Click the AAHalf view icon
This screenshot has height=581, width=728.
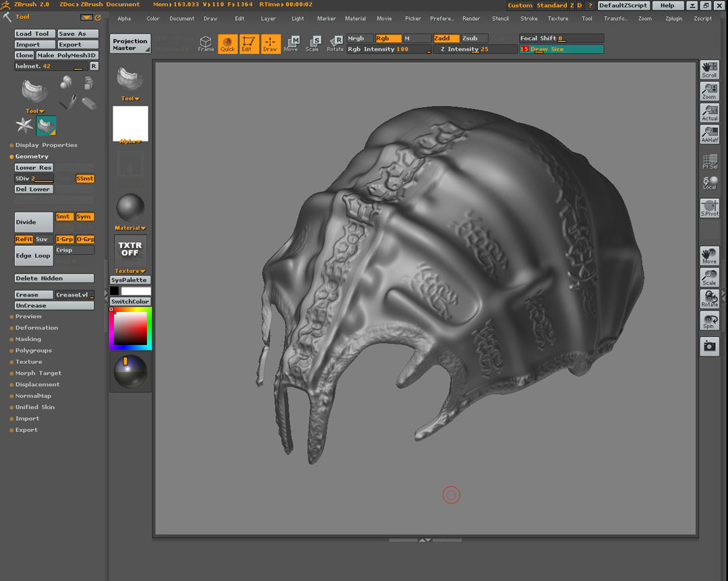pos(709,134)
